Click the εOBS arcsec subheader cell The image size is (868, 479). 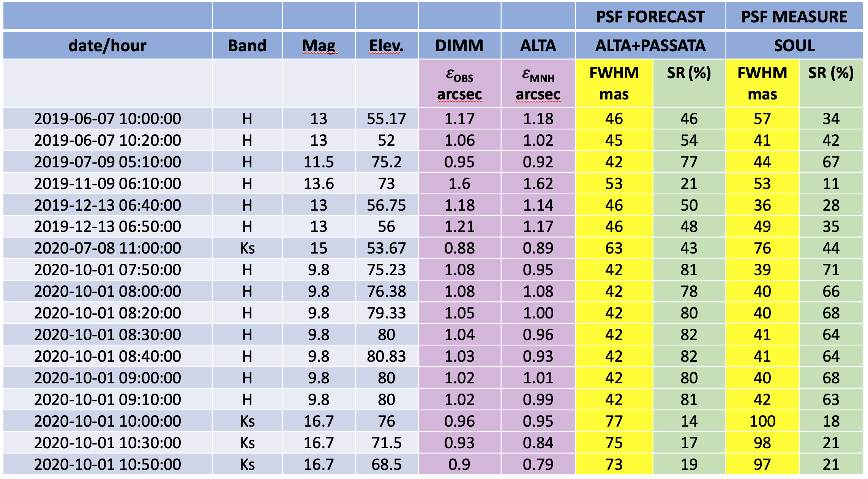[x=459, y=84]
